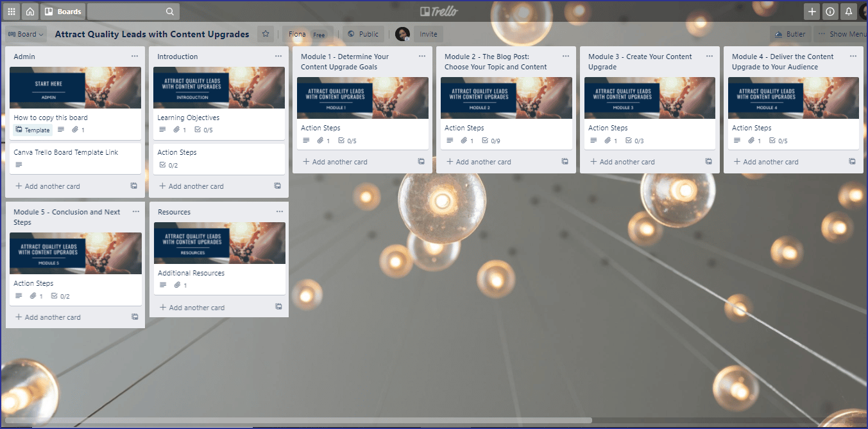Open Module 2 list actions ellipsis
The image size is (868, 429).
coord(566,57)
